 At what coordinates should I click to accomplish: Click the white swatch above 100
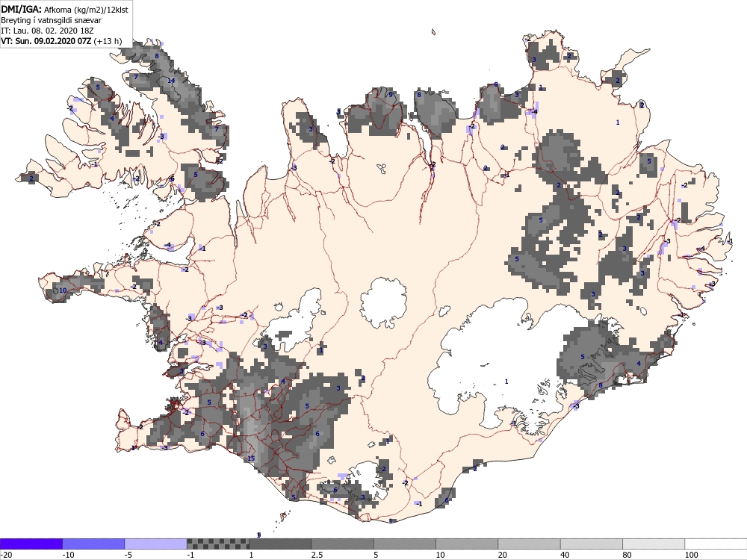(x=716, y=544)
